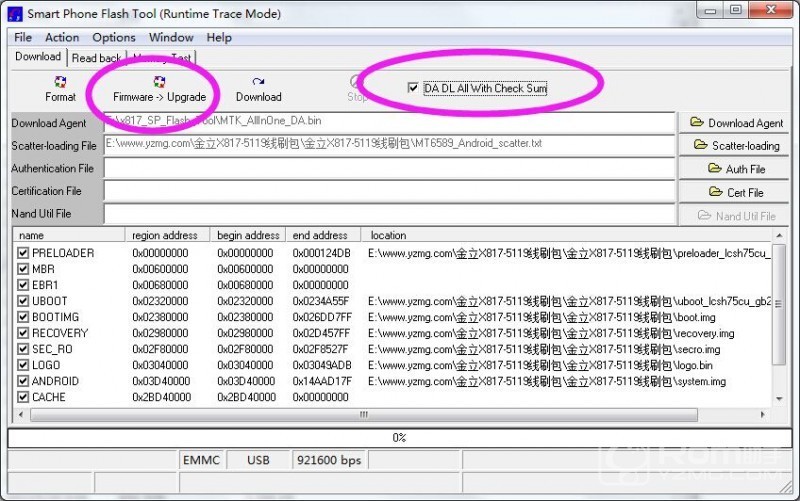Click the Download arrow icon
The width and height of the screenshot is (800, 501).
(258, 82)
